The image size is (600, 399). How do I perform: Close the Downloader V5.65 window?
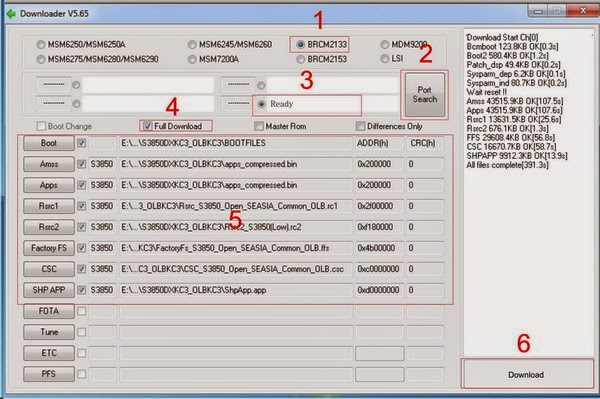pyautogui.click(x=583, y=11)
